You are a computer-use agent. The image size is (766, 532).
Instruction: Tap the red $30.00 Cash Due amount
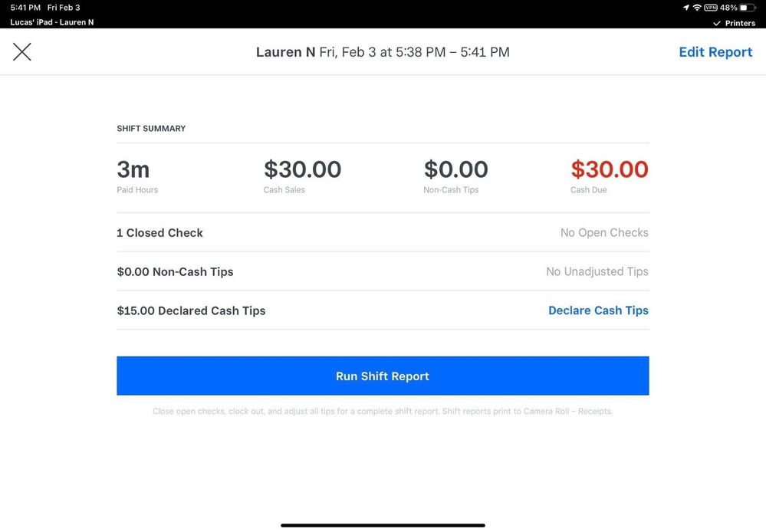click(x=610, y=169)
